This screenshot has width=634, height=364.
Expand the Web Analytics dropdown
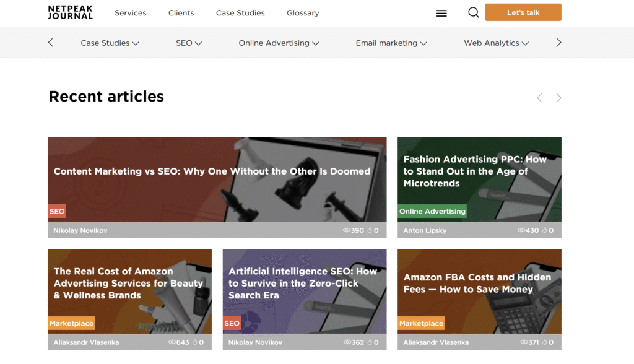[496, 43]
